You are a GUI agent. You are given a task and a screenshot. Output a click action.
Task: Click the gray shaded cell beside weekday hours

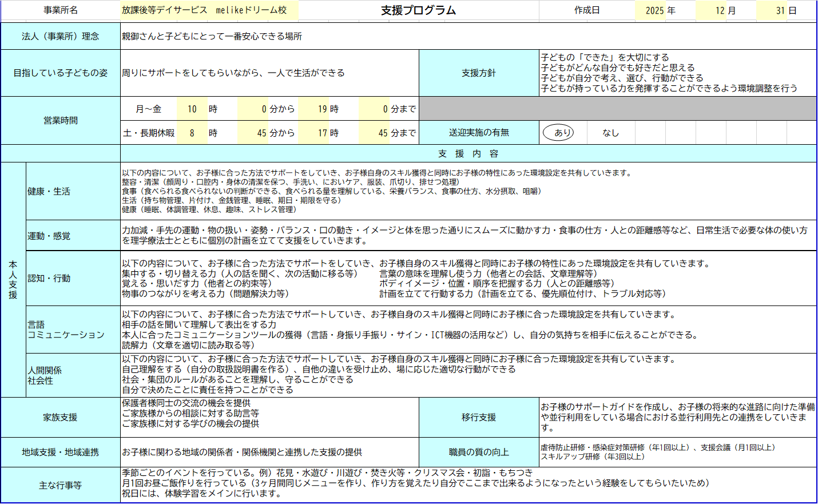point(617,109)
